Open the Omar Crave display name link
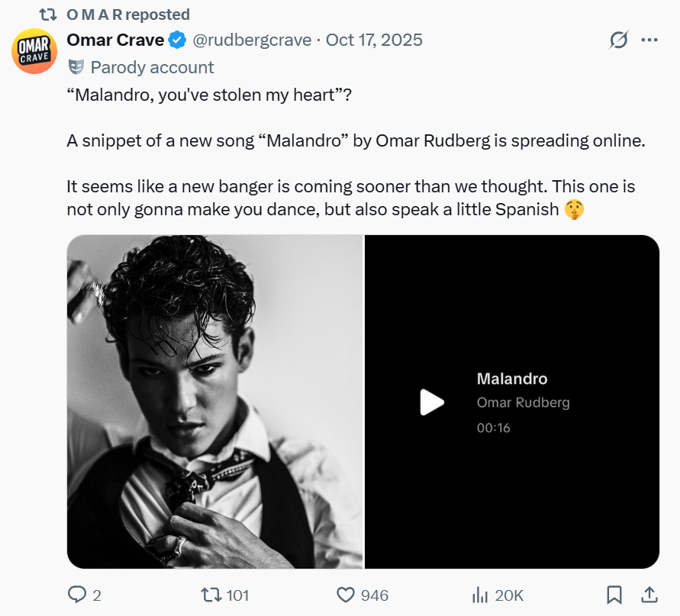The image size is (680, 616). pos(115,40)
